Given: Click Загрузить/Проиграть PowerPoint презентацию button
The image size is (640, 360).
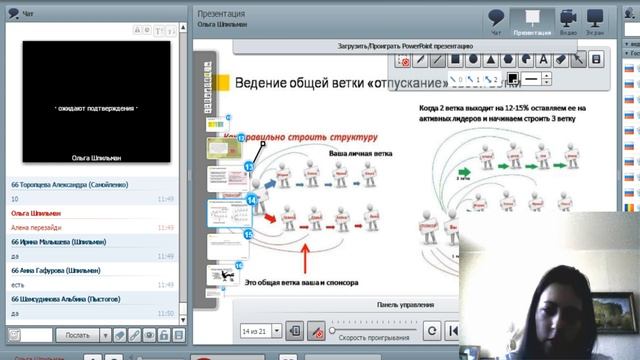Looking at the screenshot, I should [405, 46].
